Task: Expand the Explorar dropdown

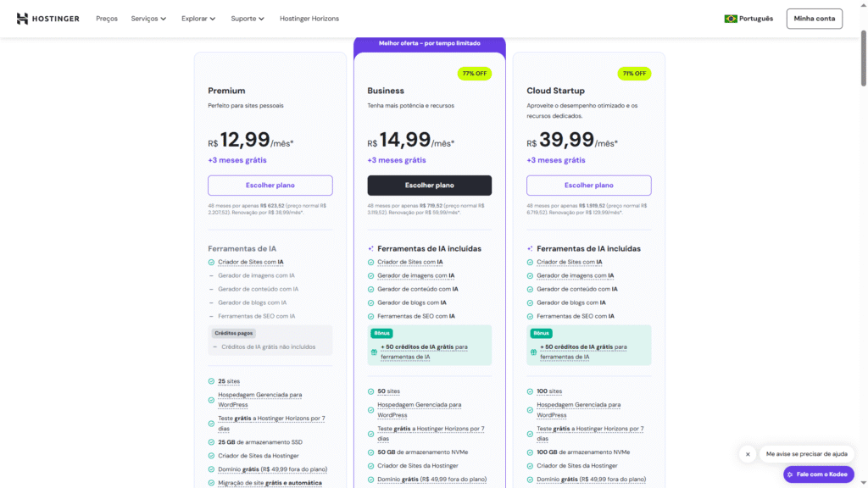Action: pyautogui.click(x=198, y=19)
